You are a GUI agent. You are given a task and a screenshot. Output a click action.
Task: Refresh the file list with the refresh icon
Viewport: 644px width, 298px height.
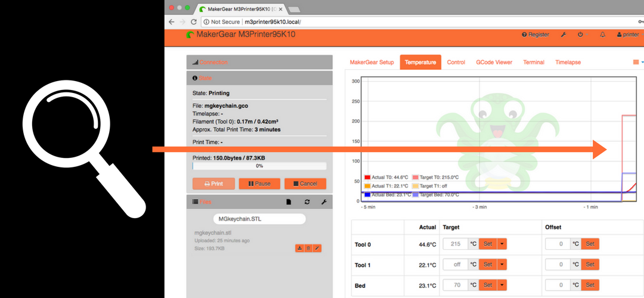coord(307,202)
